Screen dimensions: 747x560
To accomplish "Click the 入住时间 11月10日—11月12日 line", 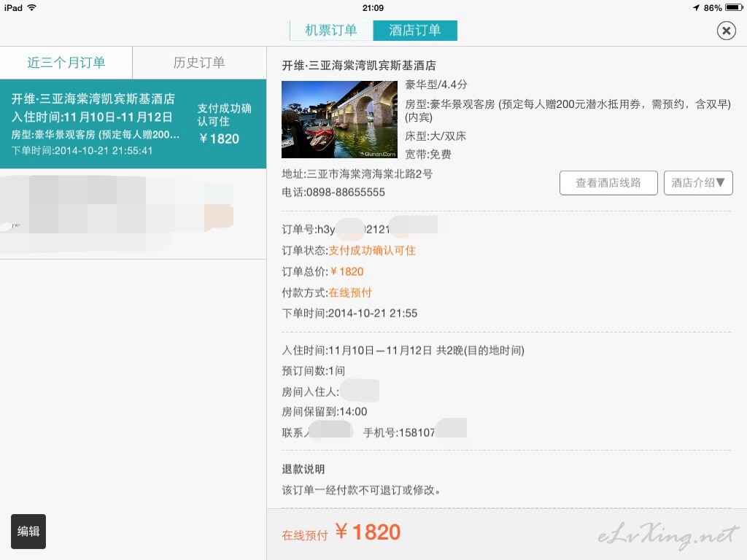I will pyautogui.click(x=403, y=351).
